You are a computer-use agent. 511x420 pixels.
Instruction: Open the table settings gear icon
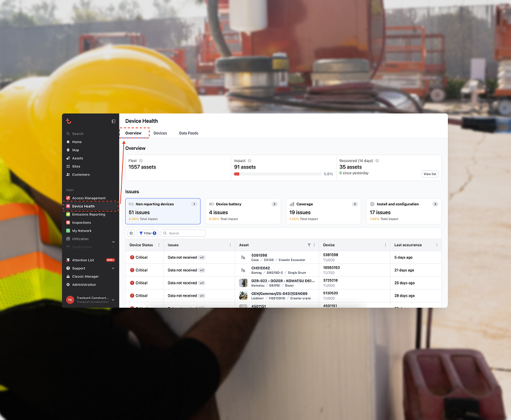(x=132, y=233)
